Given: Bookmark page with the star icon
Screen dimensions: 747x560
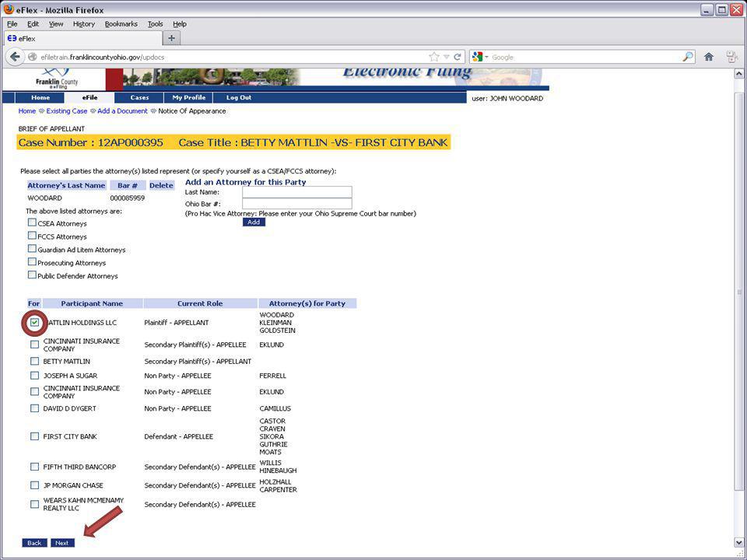Looking at the screenshot, I should (434, 57).
